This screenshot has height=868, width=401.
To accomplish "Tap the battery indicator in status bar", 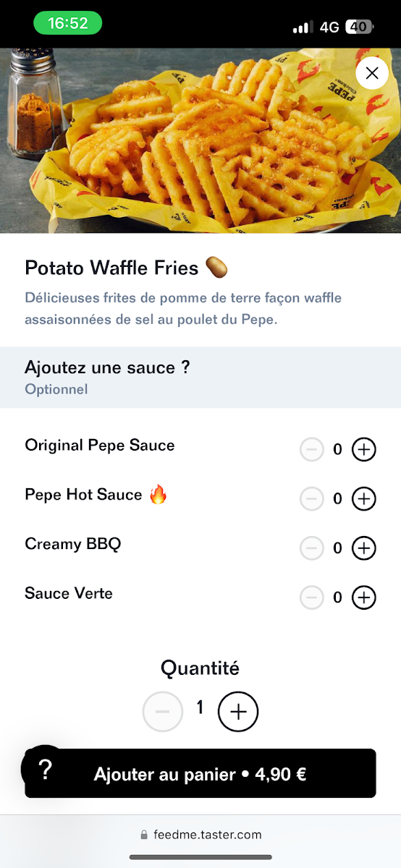I will [360, 27].
